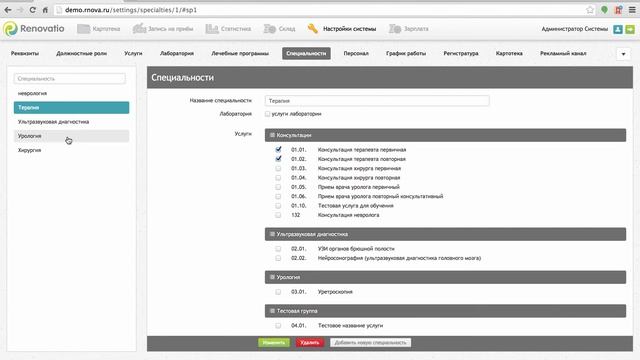640x360 pixels.
Task: Check Уретроскопия service checkbox
Action: pyautogui.click(x=278, y=292)
